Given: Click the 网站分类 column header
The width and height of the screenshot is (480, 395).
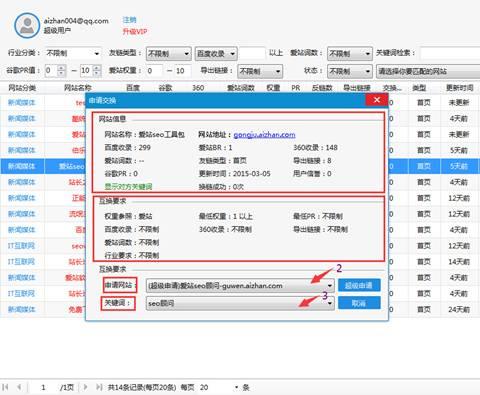Looking at the screenshot, I should (x=22, y=88).
